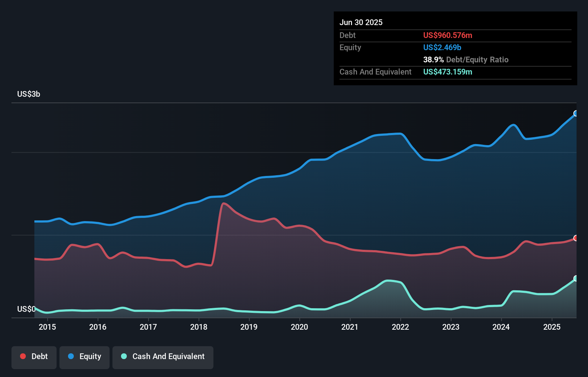588x377 pixels.
Task: Click the 2019 x-axis label
Action: click(x=249, y=327)
